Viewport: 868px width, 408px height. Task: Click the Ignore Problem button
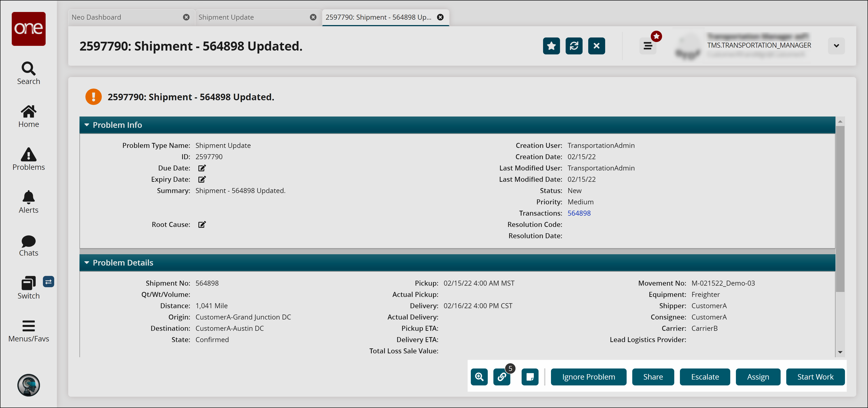pos(588,377)
